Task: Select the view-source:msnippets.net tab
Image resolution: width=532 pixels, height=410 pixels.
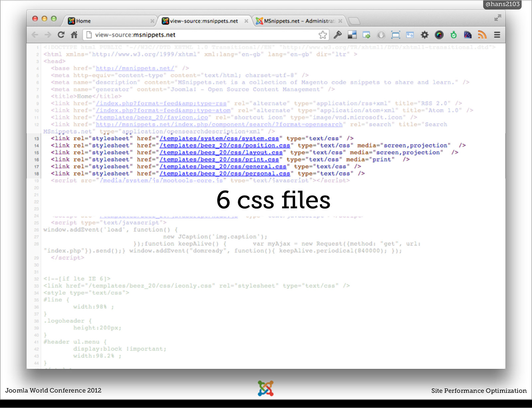Action: (204, 21)
